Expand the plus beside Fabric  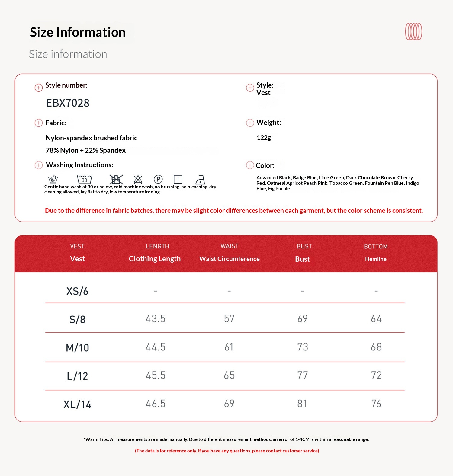click(39, 123)
